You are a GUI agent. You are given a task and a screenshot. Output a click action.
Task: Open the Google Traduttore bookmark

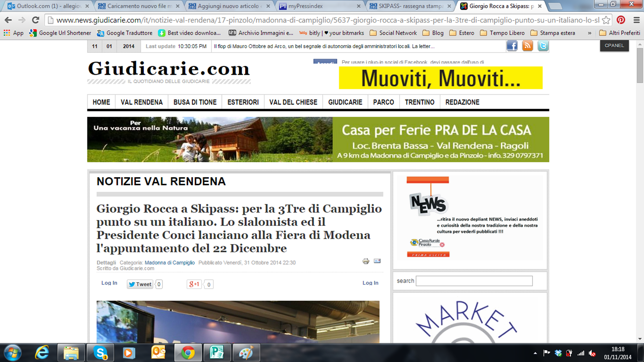(x=124, y=33)
